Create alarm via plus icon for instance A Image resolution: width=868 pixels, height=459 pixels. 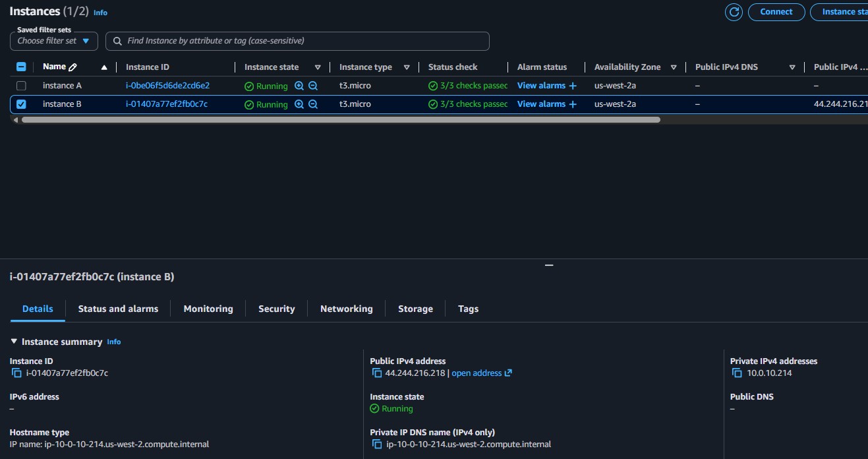pyautogui.click(x=573, y=85)
